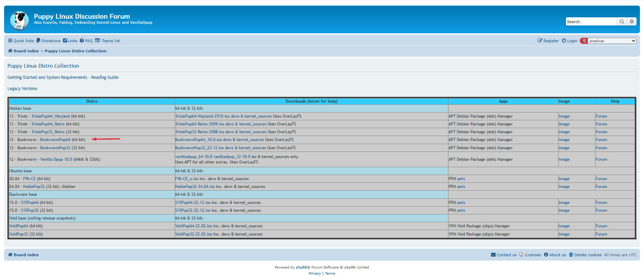This screenshot has width=644, height=280.
Task: Open F96-CE distro link
Action: pyautogui.click(x=29, y=179)
